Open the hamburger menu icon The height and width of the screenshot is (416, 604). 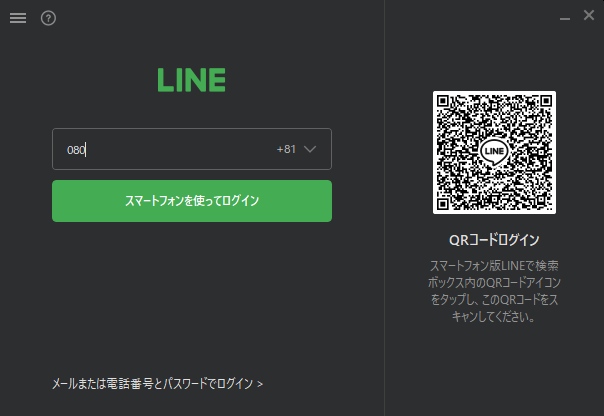coord(18,18)
